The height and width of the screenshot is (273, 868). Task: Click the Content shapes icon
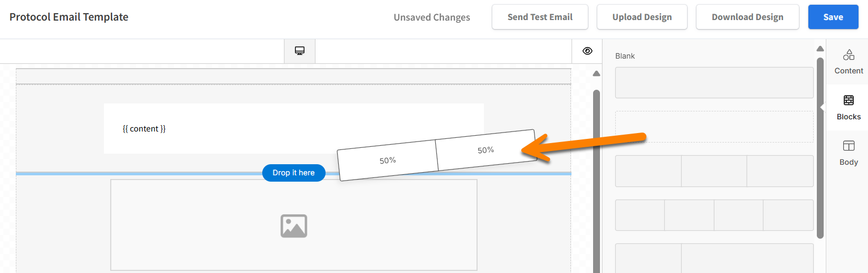click(848, 54)
